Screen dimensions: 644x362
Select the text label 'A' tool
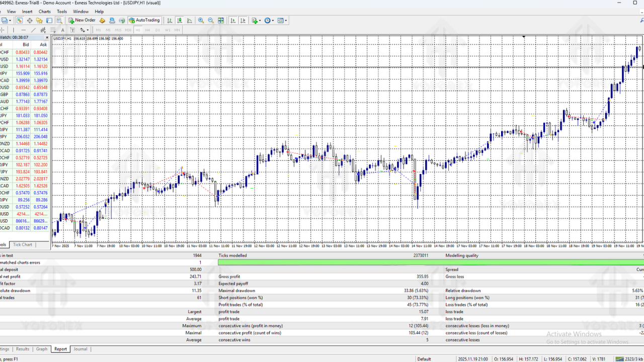[63, 30]
